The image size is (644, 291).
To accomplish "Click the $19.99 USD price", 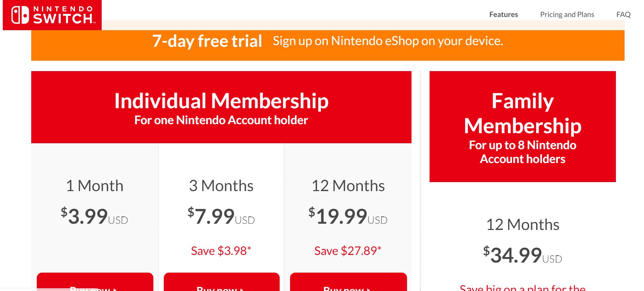I will click(x=348, y=216).
